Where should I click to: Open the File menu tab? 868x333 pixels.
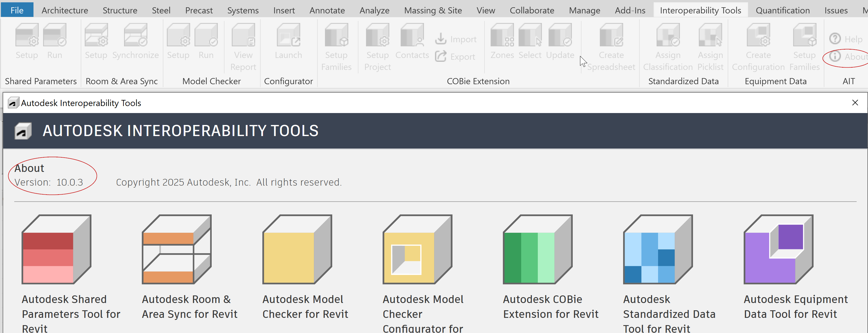pyautogui.click(x=17, y=10)
